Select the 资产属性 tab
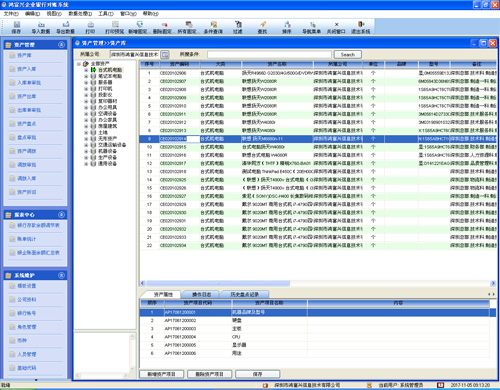Screen dimensions: 500x390 (163, 294)
